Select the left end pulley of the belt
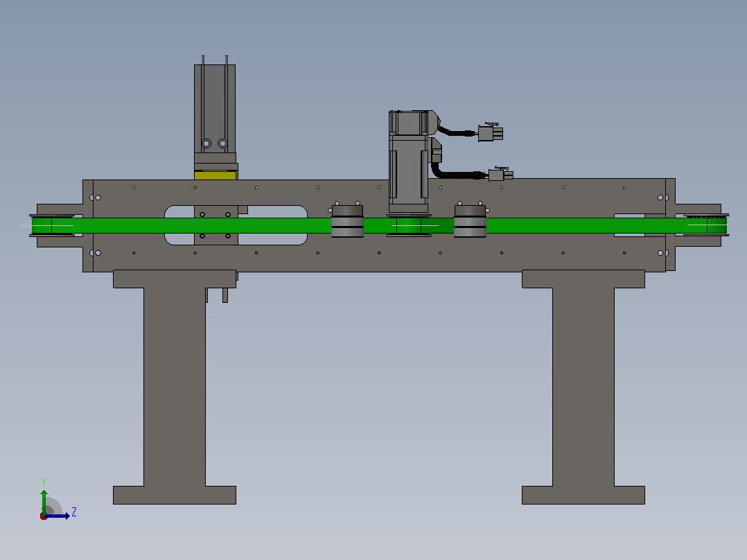The height and width of the screenshot is (560, 747). click(52, 225)
